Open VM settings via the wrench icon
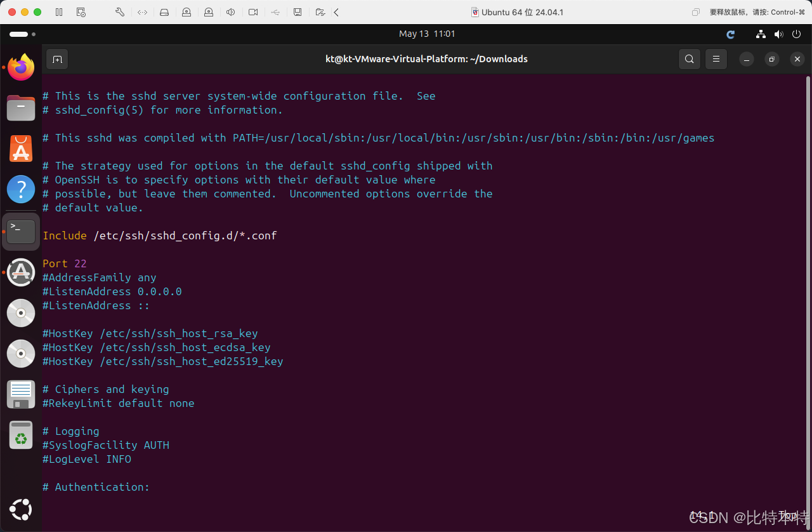The image size is (812, 532). [x=120, y=12]
